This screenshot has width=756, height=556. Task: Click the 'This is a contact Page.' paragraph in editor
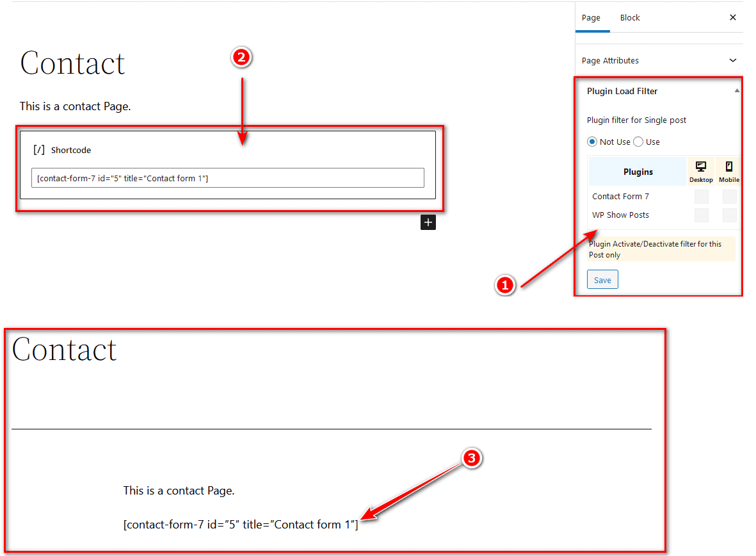[x=75, y=106]
